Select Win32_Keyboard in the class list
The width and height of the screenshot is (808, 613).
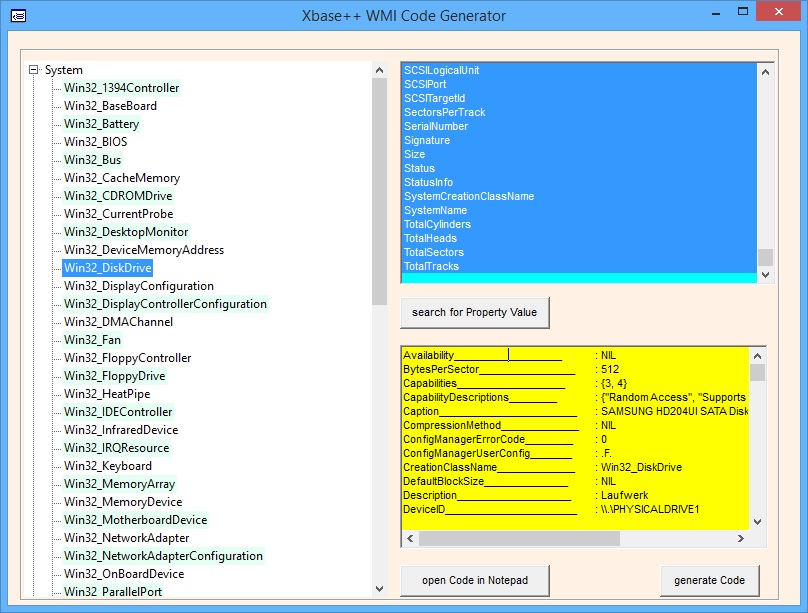[x=108, y=466]
